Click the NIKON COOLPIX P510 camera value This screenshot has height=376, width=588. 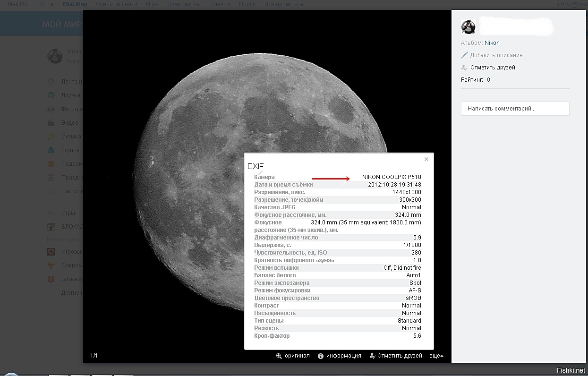392,177
